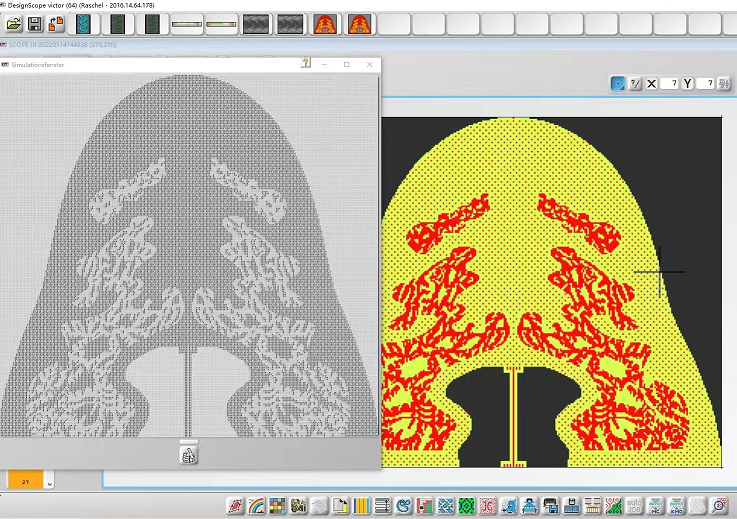Click the beige loom icon

click(x=593, y=506)
